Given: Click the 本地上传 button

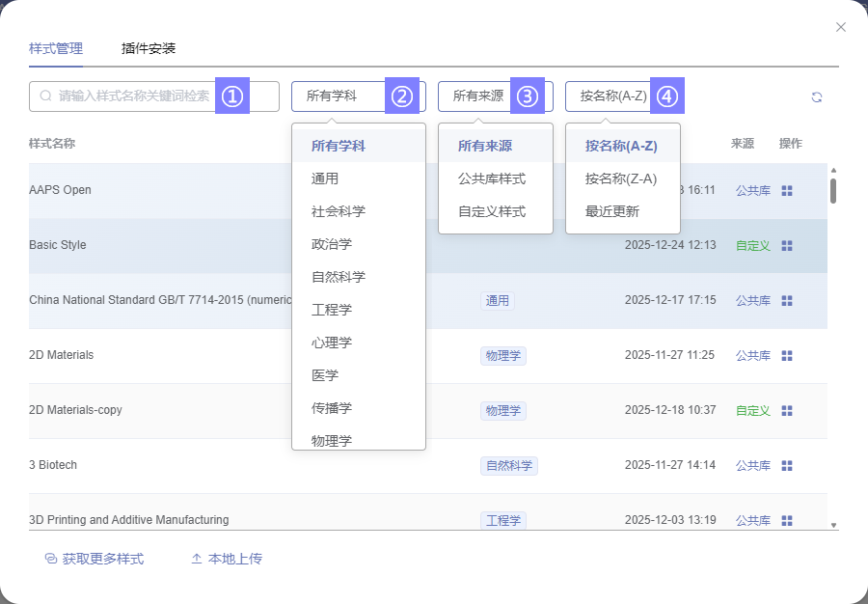Looking at the screenshot, I should [x=227, y=559].
